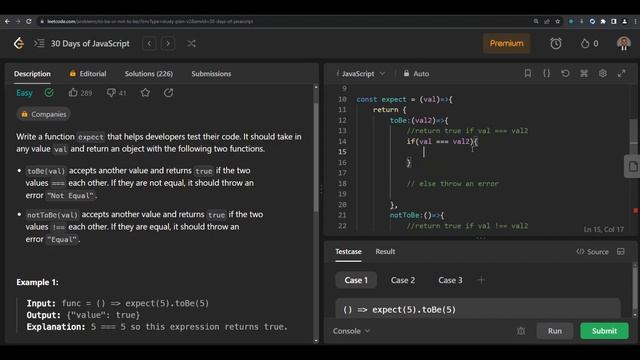The width and height of the screenshot is (640, 360).
Task: Open keyboard shortcuts icon in editor
Action: tap(584, 73)
